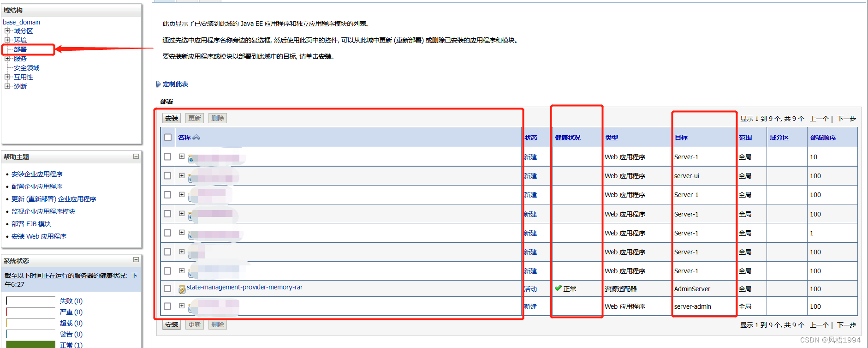Select 安全领域 in the domain tree
The height and width of the screenshot is (348, 868).
tap(27, 68)
